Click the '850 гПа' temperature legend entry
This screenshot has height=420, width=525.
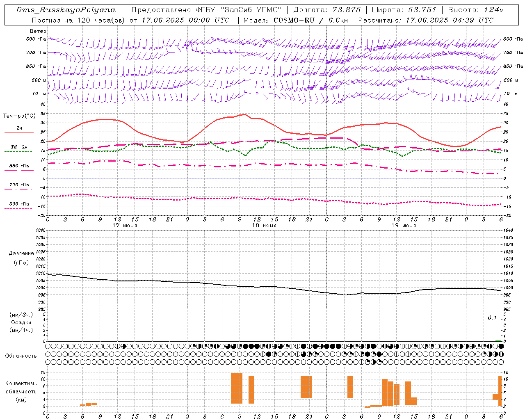coord(19,166)
